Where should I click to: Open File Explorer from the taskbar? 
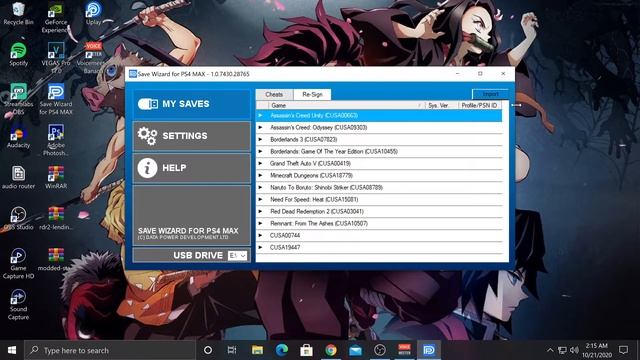click(257, 350)
